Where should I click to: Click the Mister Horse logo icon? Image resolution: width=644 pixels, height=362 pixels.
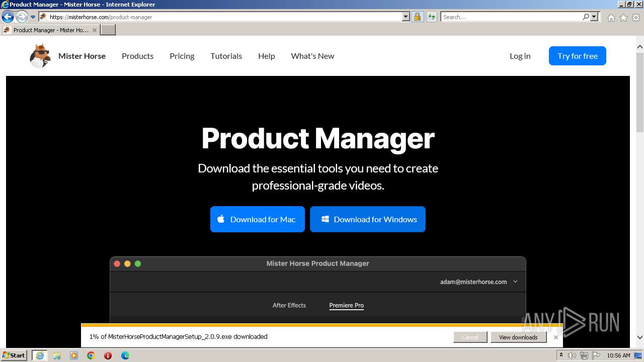coord(40,56)
